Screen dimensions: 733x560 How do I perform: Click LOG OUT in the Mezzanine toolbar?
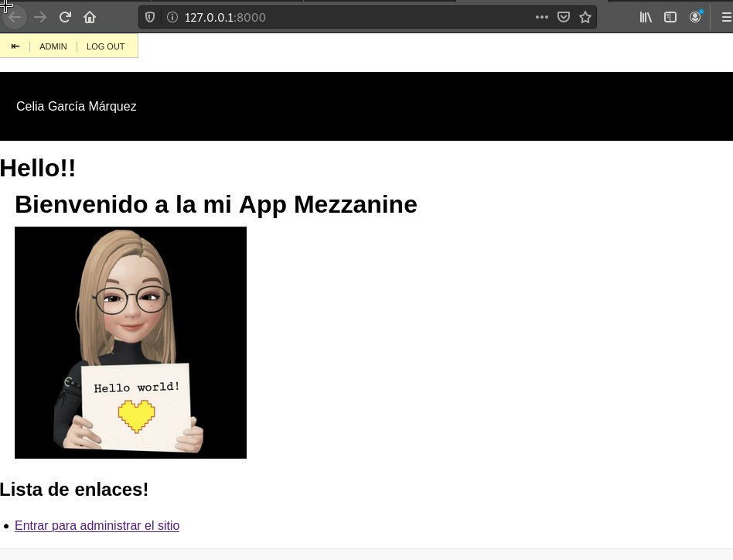click(105, 46)
